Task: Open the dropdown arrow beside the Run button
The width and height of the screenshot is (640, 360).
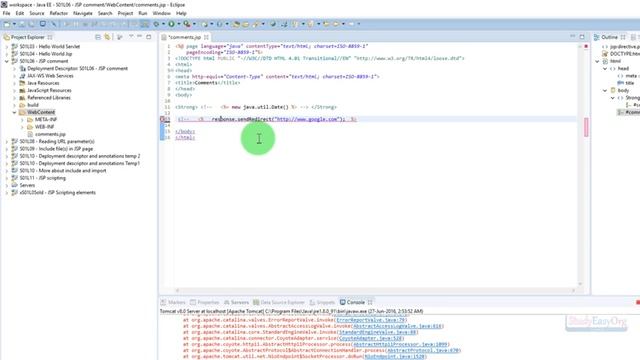Action: click(178, 24)
